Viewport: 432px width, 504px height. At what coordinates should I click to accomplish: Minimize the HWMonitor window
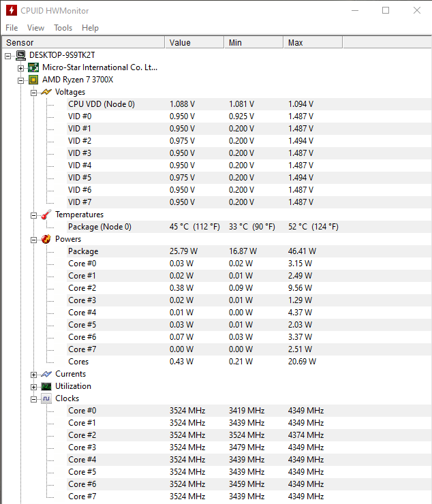(x=355, y=10)
